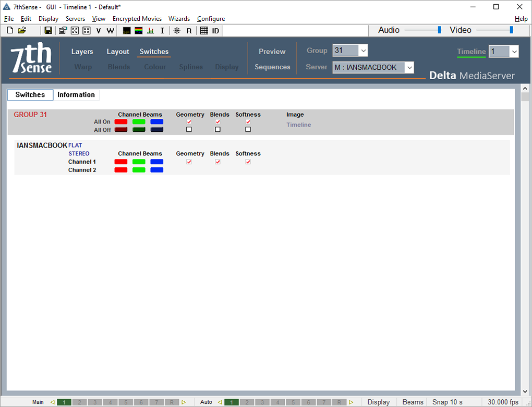Click the snowflake freeze icon
The width and height of the screenshot is (532, 407).
click(177, 31)
